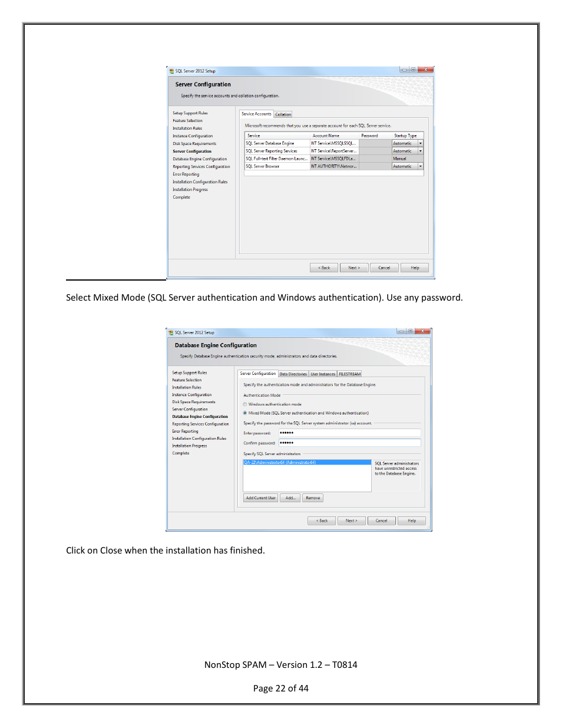
Task: Click Installation Progress in Server Configuration sidebar
Action: [x=190, y=190]
